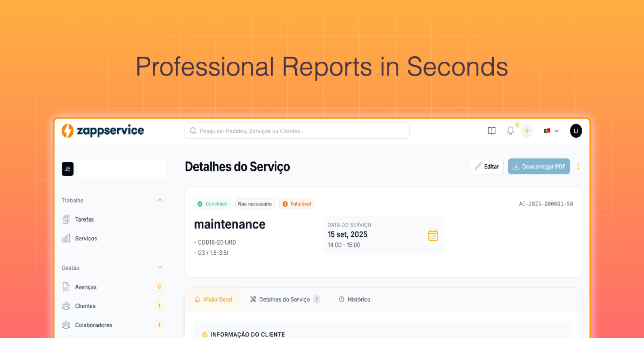Click the Clientes people icon
This screenshot has width=644, height=338.
(x=66, y=306)
